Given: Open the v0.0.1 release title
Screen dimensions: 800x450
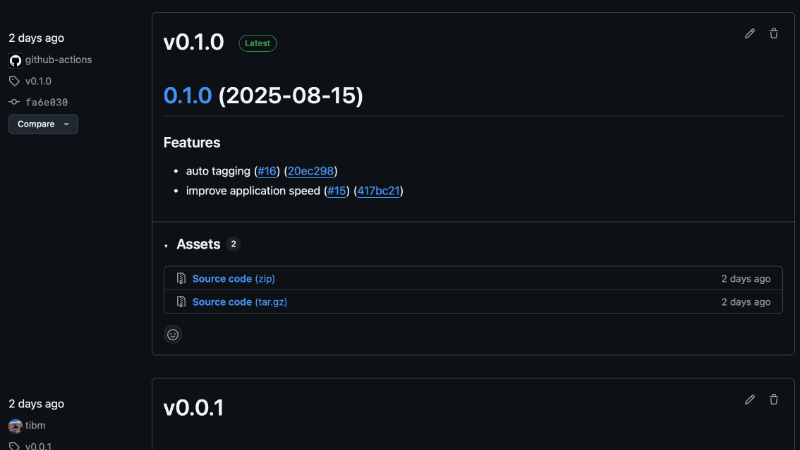Looking at the screenshot, I should point(194,408).
